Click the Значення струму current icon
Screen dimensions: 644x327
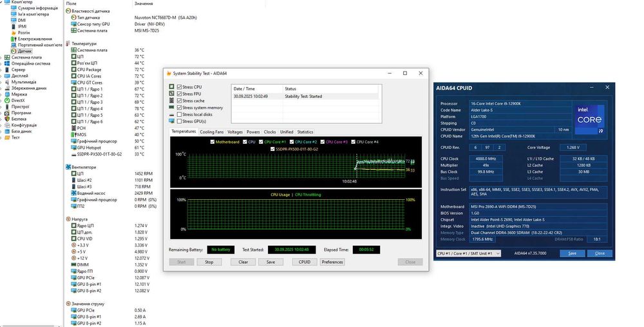point(68,304)
